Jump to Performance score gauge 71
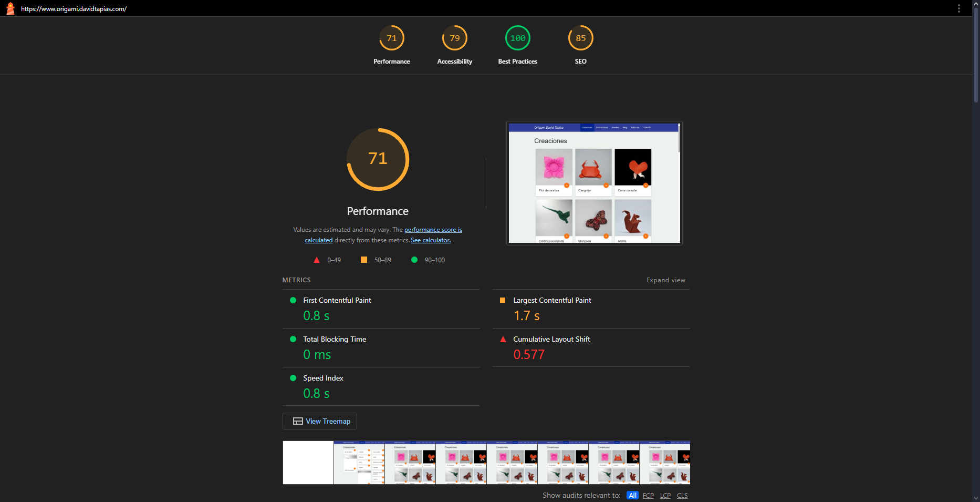This screenshot has height=502, width=980. point(392,38)
